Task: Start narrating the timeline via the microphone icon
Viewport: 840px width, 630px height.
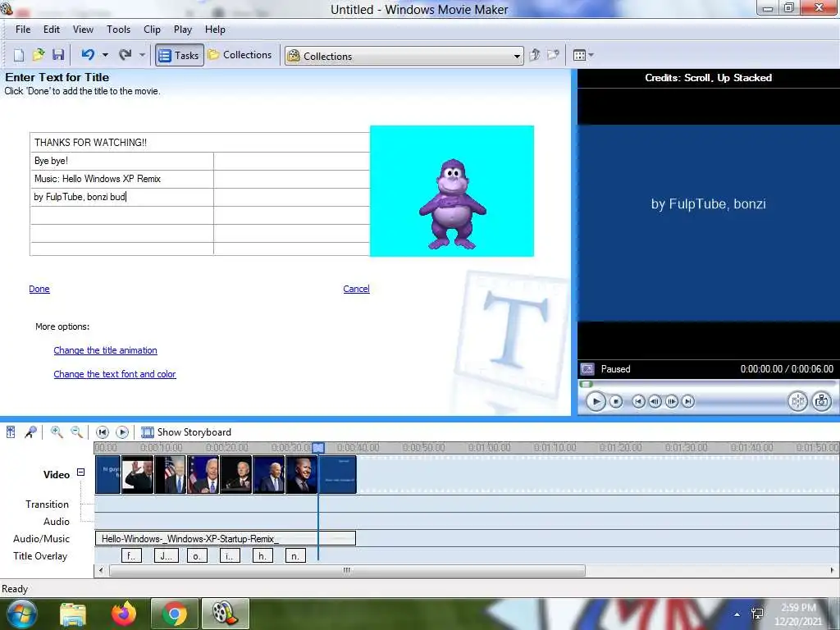Action: coord(30,432)
